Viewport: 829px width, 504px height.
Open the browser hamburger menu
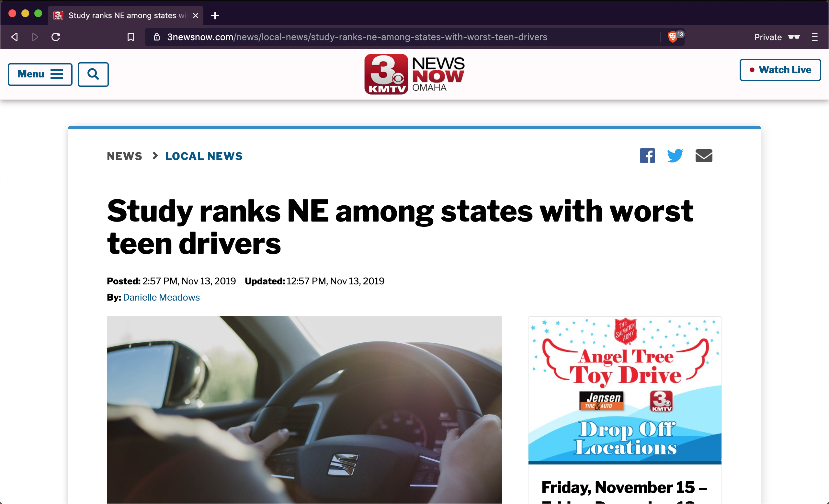tap(814, 37)
